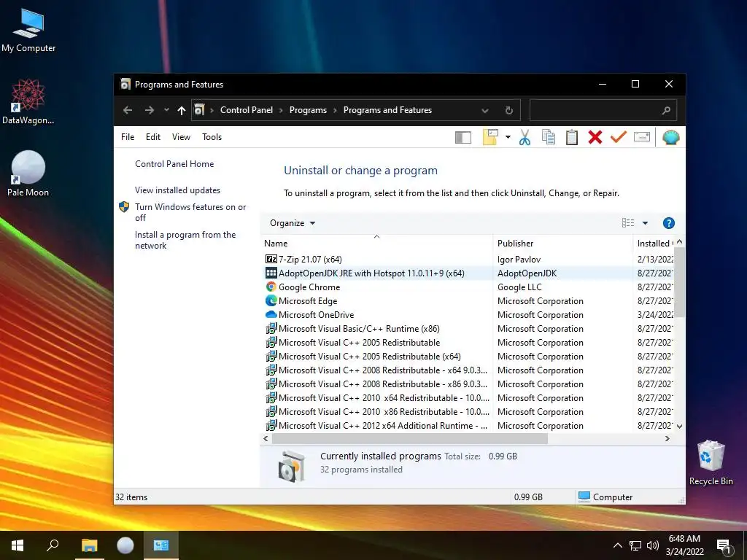747x560 pixels.
Task: Go forward using the forward arrow
Action: tap(150, 110)
